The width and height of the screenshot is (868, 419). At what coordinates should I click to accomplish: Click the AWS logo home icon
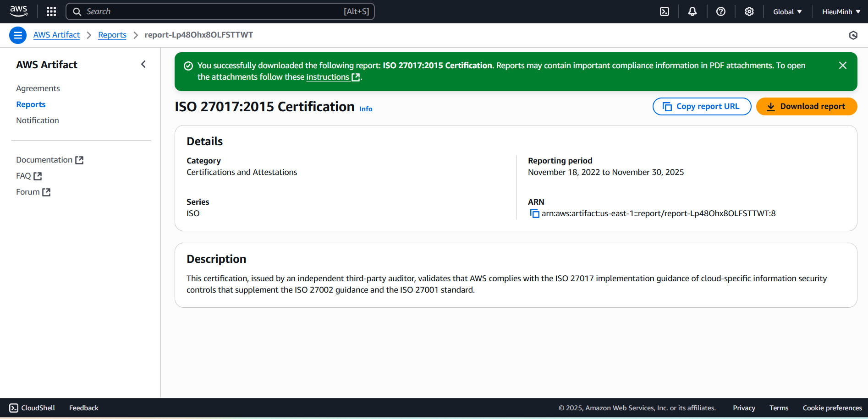(18, 11)
